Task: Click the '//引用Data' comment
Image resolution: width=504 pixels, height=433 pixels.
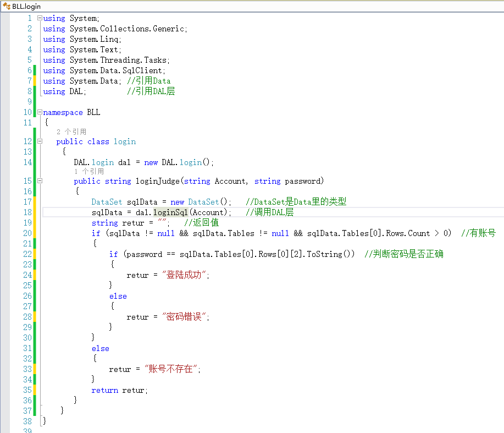Action: pos(149,81)
